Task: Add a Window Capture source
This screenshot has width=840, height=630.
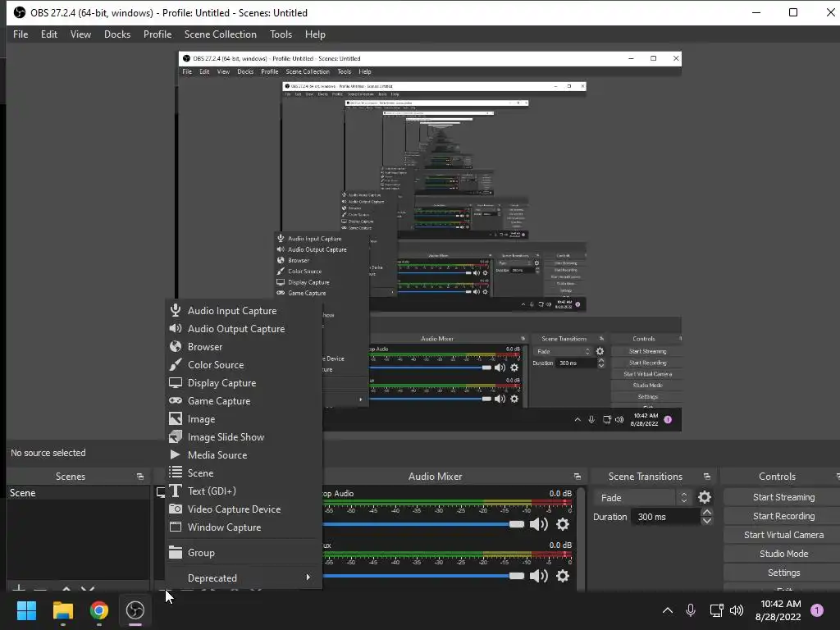Action: (x=244, y=527)
